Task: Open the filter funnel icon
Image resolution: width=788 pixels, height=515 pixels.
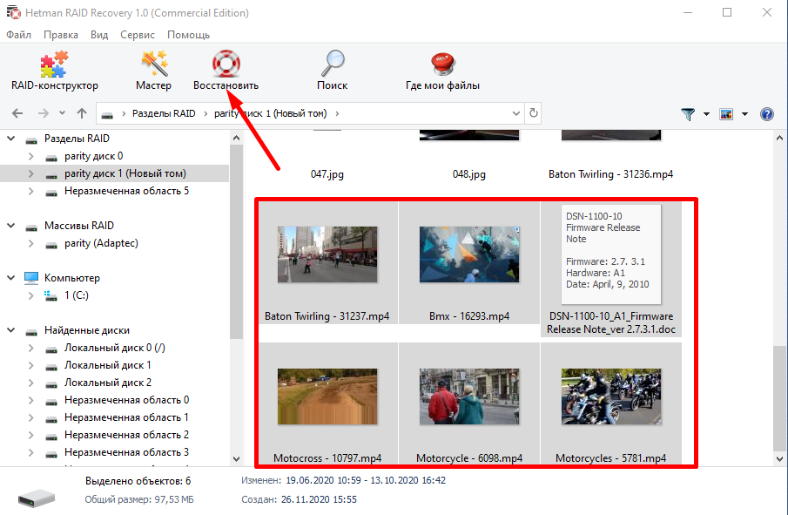Action: 688,115
